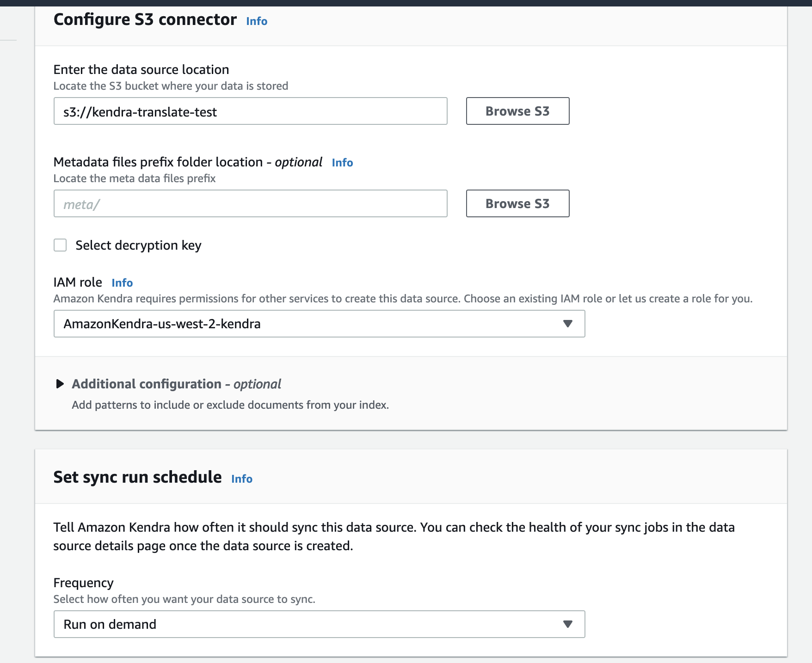Enable the Select decryption key checkbox
812x663 pixels.
tap(60, 245)
